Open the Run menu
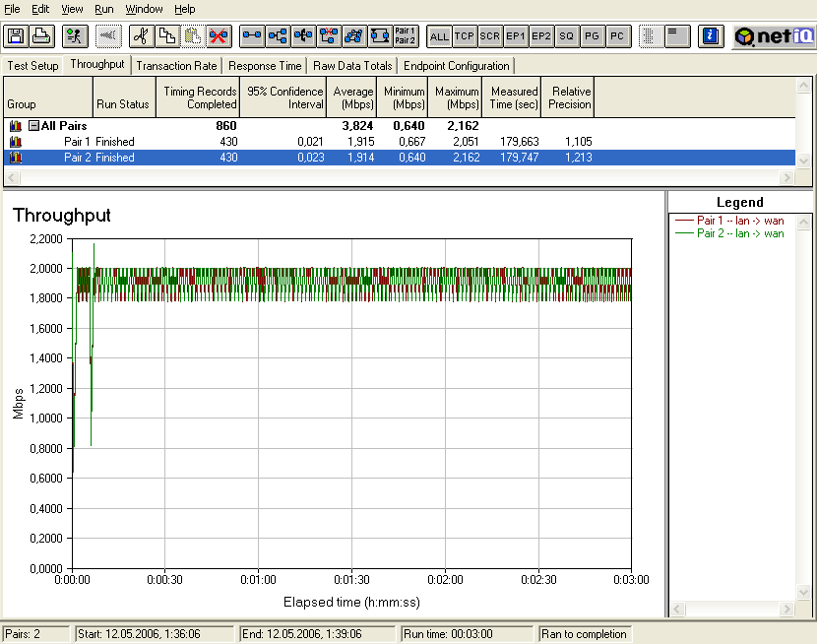The image size is (817, 644). pos(104,9)
